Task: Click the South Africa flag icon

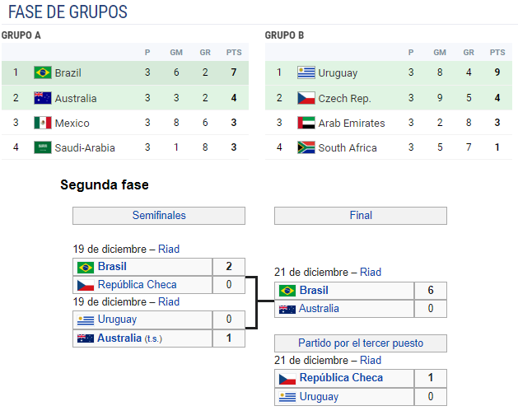Action: pyautogui.click(x=306, y=147)
